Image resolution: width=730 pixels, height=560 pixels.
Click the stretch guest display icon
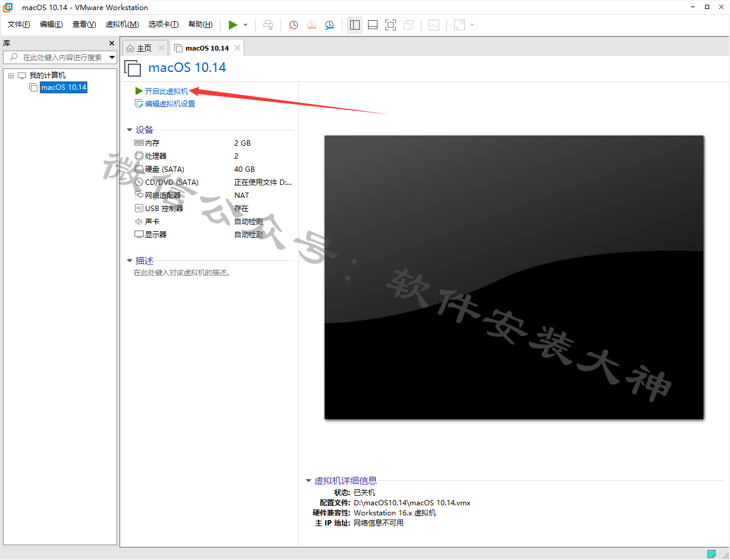point(460,25)
